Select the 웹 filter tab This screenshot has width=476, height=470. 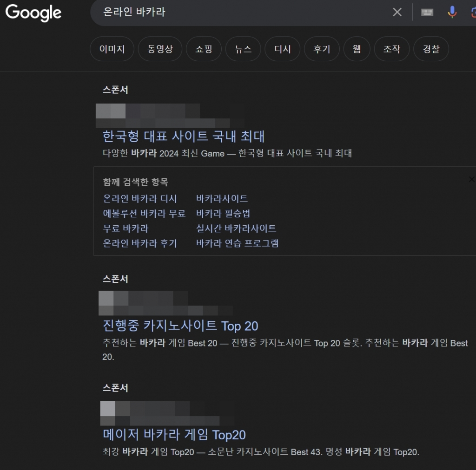click(x=357, y=49)
